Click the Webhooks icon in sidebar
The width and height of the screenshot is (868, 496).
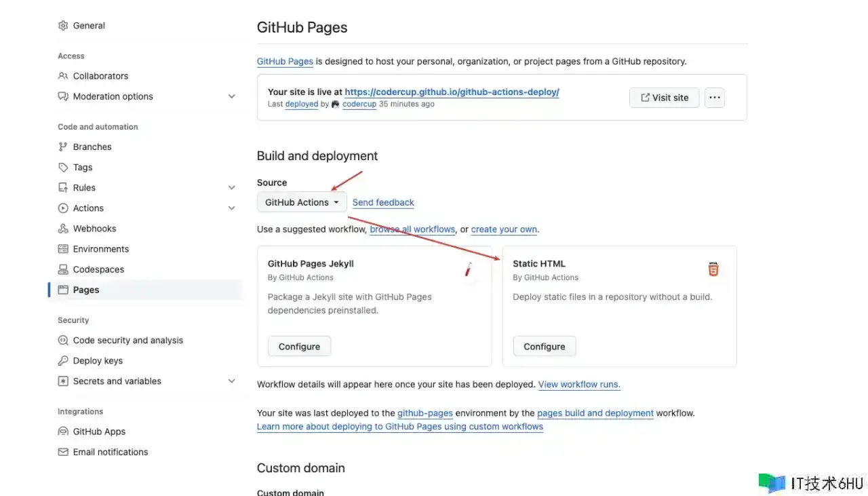(x=63, y=229)
